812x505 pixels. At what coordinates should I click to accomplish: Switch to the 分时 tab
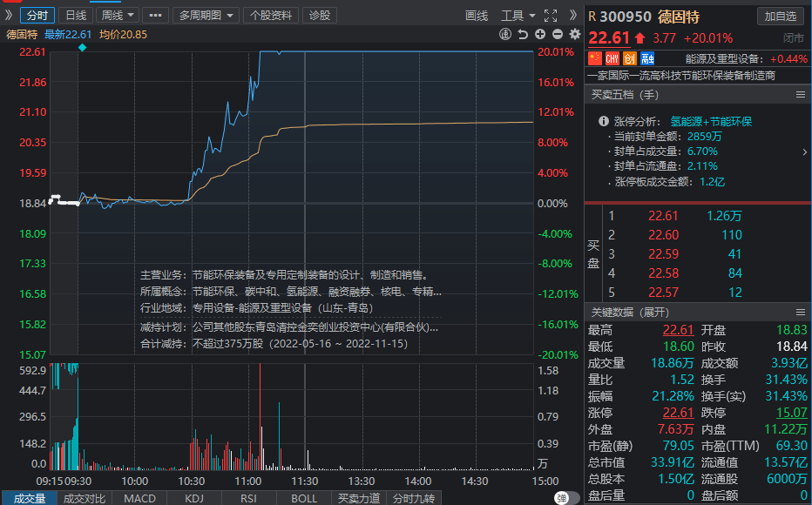[37, 16]
